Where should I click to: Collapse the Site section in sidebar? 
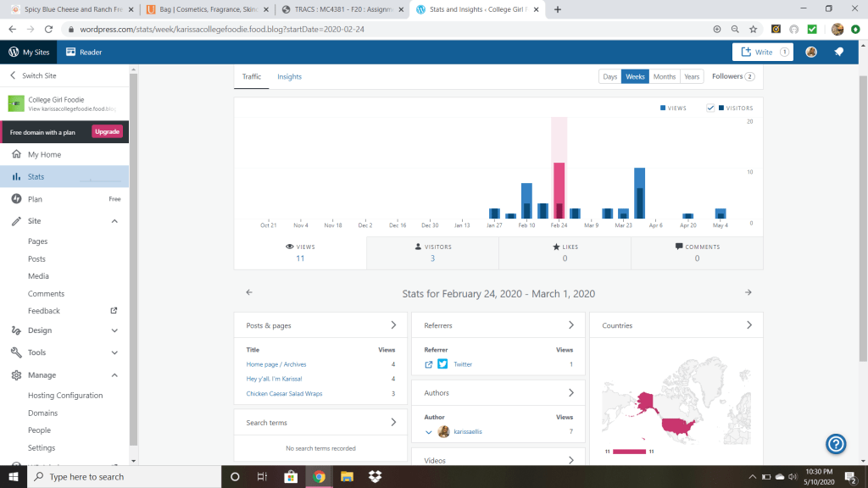click(x=114, y=221)
